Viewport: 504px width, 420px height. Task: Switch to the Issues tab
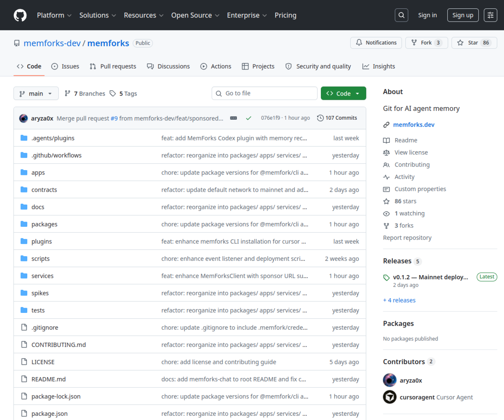tap(65, 66)
